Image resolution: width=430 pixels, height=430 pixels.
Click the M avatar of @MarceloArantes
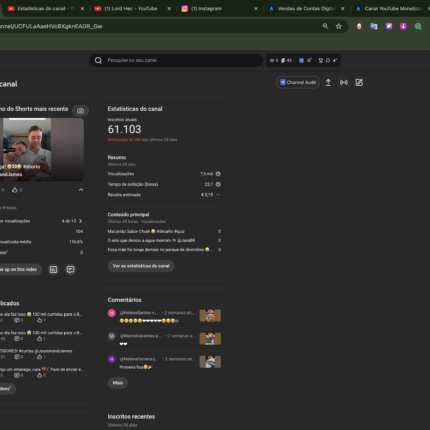point(112,336)
